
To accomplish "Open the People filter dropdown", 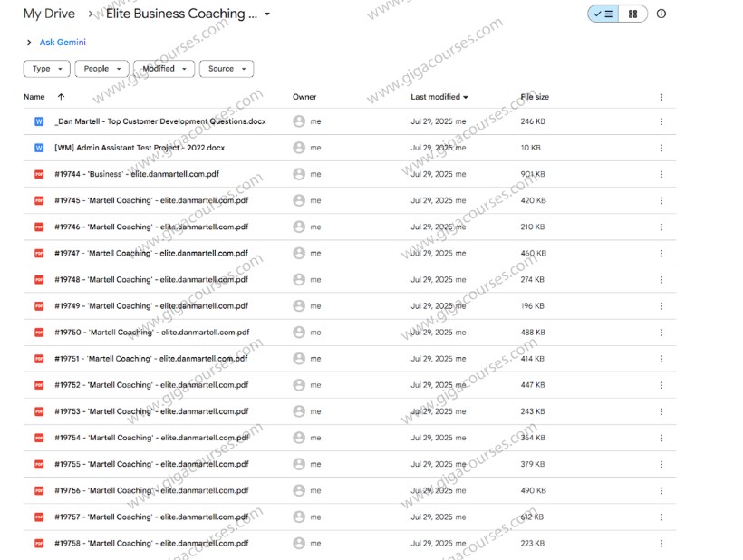I will 101,69.
